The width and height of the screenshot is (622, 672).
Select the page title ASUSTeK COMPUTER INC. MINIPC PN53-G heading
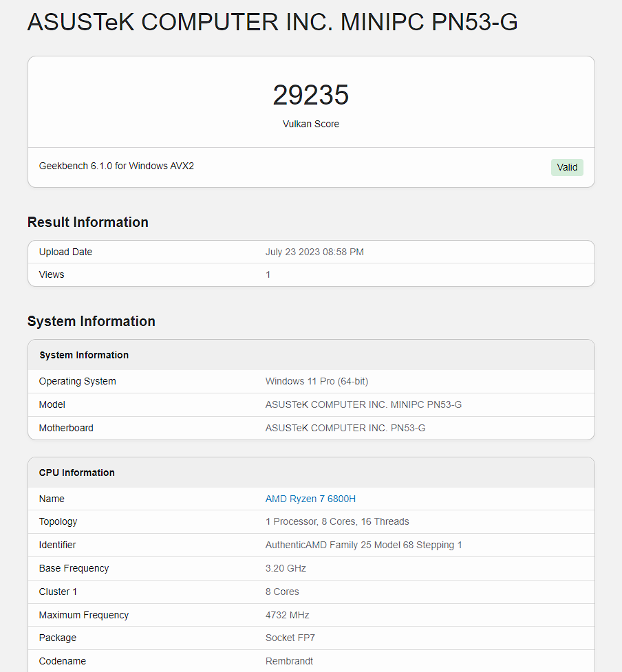[272, 22]
